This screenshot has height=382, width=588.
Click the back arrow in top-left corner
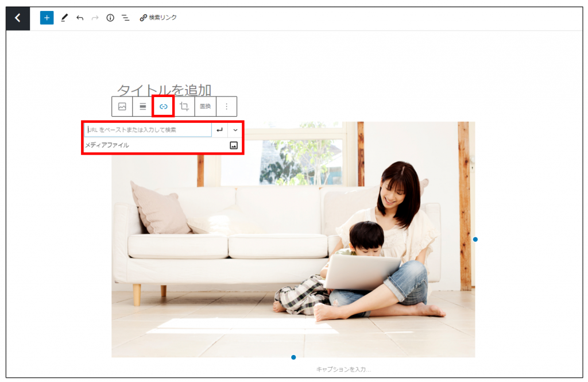(x=18, y=18)
